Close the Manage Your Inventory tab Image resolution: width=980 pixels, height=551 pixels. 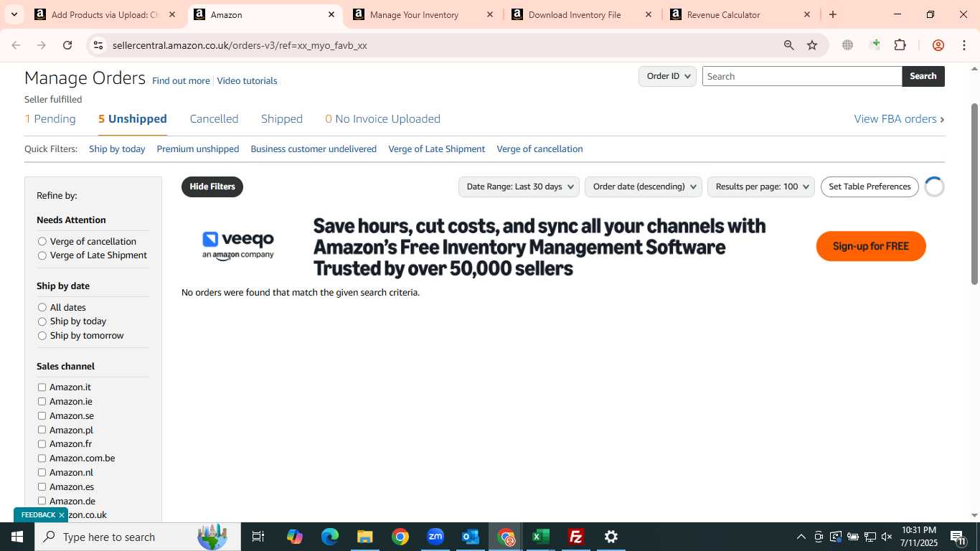[490, 14]
